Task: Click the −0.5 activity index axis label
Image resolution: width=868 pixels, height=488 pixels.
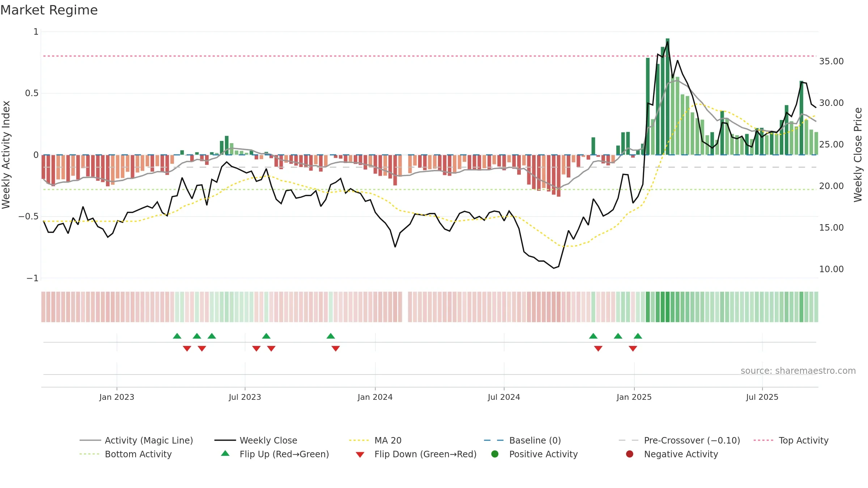Action: (x=28, y=217)
